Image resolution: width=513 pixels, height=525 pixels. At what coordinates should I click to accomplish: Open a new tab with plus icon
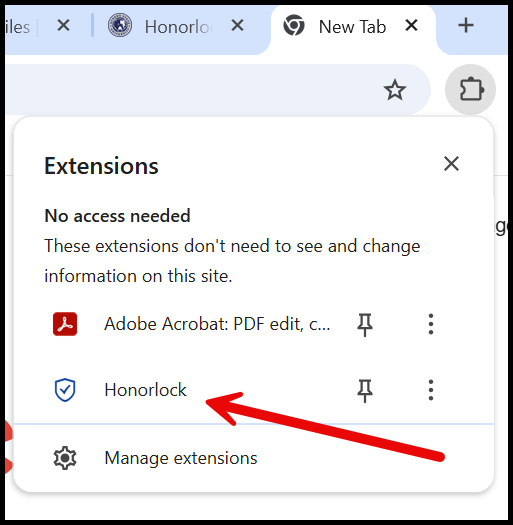point(466,25)
